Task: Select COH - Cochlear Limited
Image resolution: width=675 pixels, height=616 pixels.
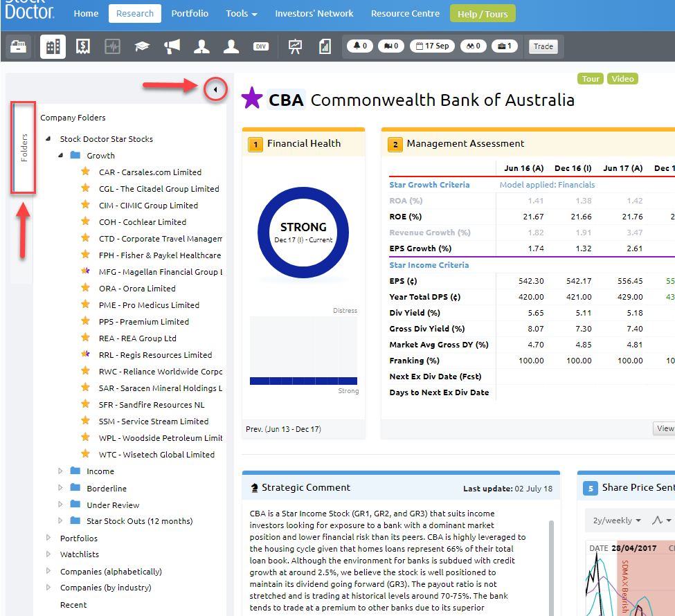Action: tap(143, 222)
